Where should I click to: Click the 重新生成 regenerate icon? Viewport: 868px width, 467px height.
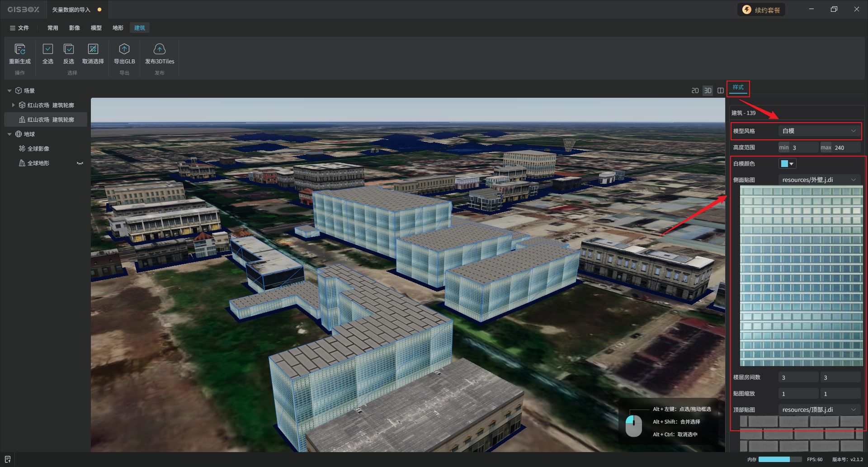(20, 49)
